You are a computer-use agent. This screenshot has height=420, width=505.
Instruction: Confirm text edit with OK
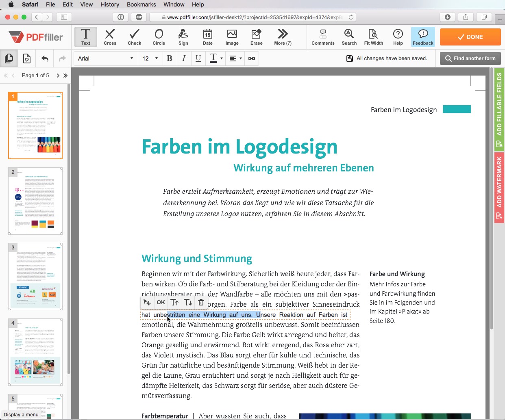pyautogui.click(x=161, y=302)
